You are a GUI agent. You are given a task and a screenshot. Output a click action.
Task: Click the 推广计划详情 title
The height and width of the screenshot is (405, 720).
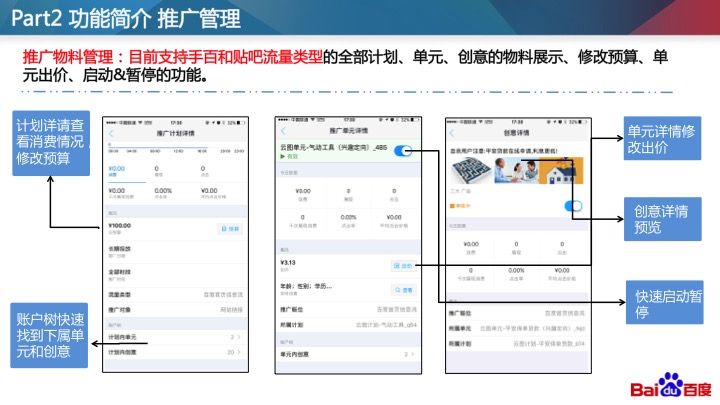175,134
